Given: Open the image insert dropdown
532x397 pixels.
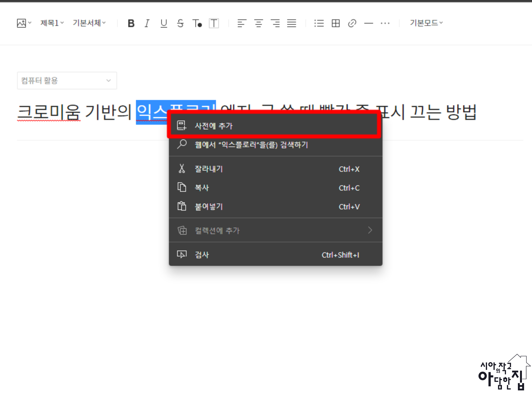Looking at the screenshot, I should 24,23.
